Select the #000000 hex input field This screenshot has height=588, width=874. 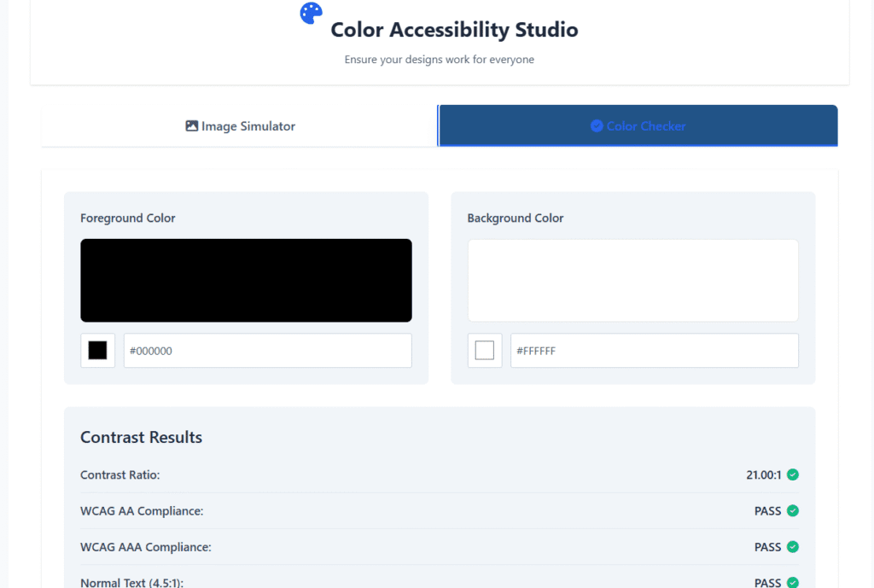click(x=267, y=350)
